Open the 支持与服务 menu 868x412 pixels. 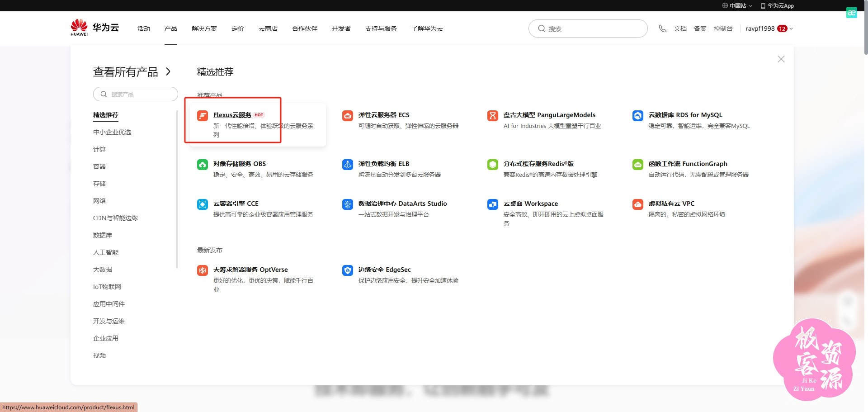(381, 28)
